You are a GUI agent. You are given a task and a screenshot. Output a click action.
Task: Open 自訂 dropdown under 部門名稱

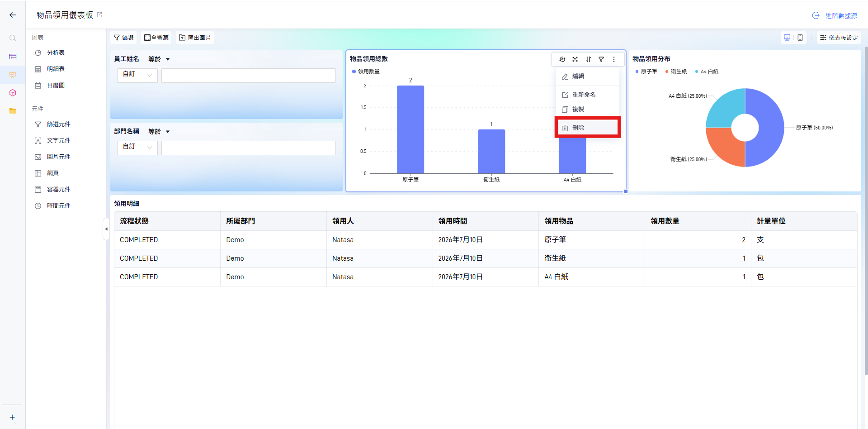click(137, 148)
